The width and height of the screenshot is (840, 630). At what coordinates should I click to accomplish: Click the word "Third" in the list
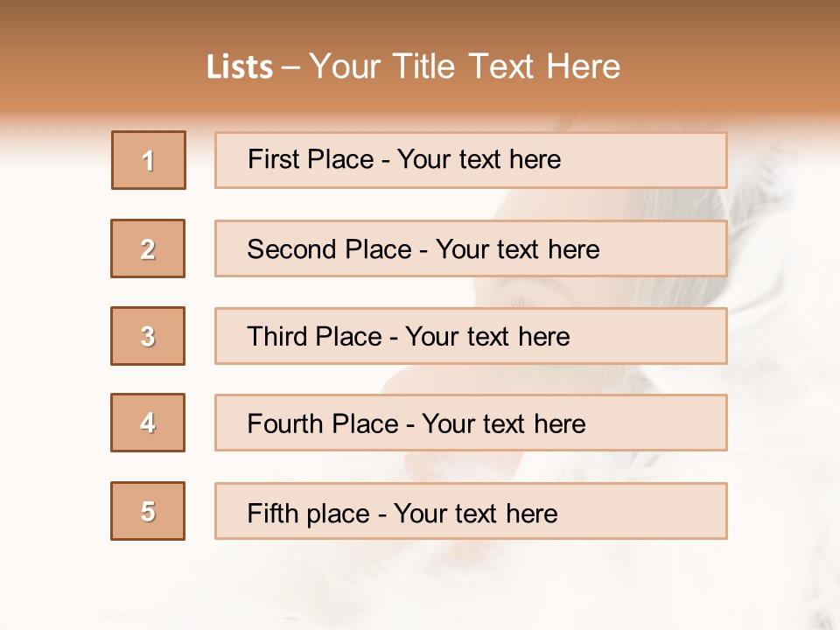[276, 337]
